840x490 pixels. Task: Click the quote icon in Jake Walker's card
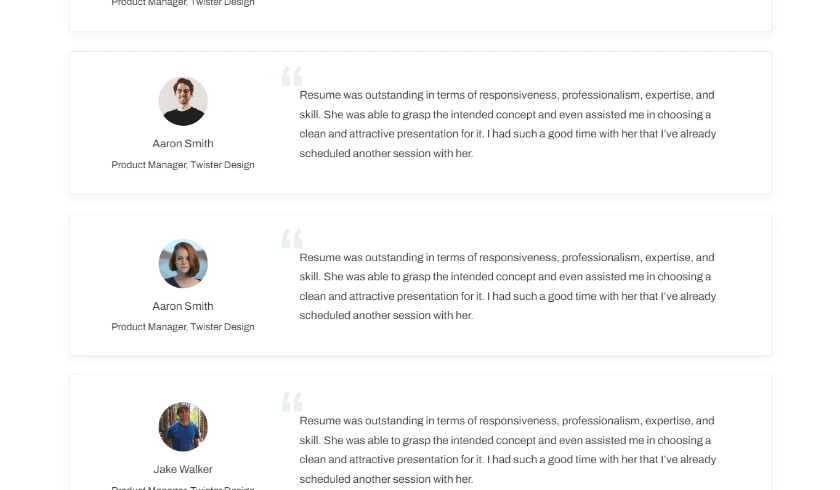coord(292,402)
